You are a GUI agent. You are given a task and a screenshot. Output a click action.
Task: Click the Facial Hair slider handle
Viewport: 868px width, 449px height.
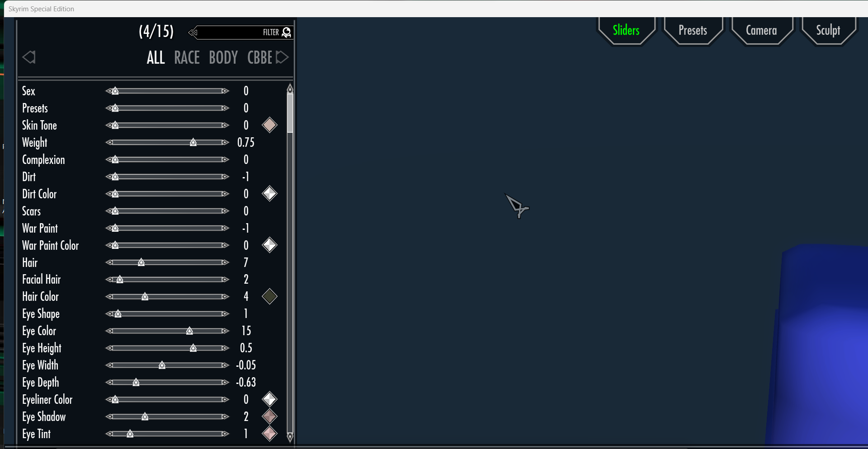click(120, 280)
